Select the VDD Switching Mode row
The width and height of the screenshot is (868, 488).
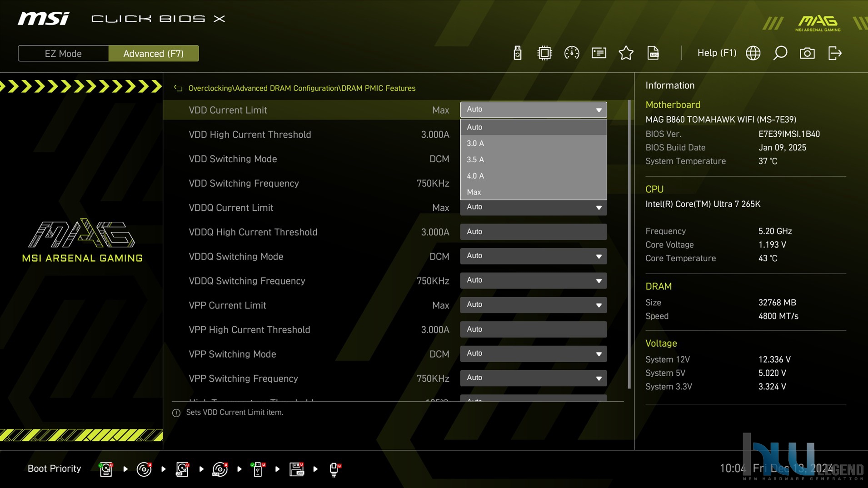[395, 159]
